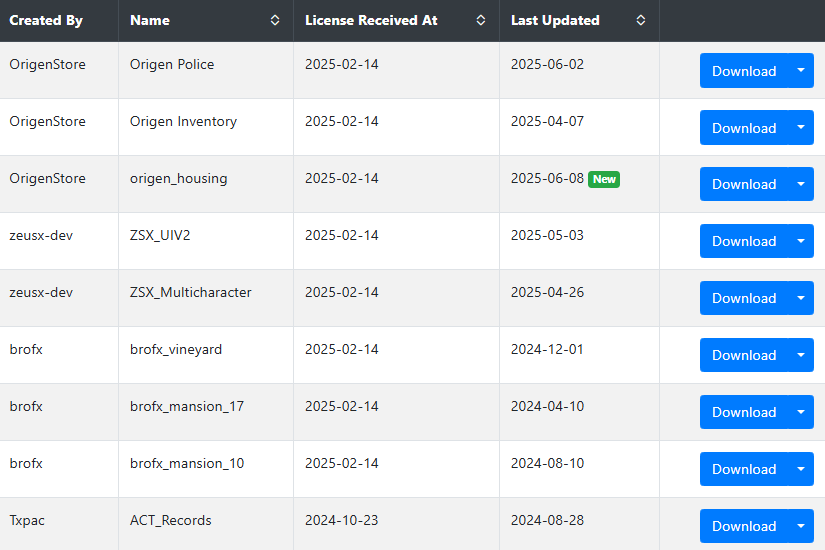The image size is (825, 550).
Task: Sort by License Received At icon
Action: tap(480, 20)
